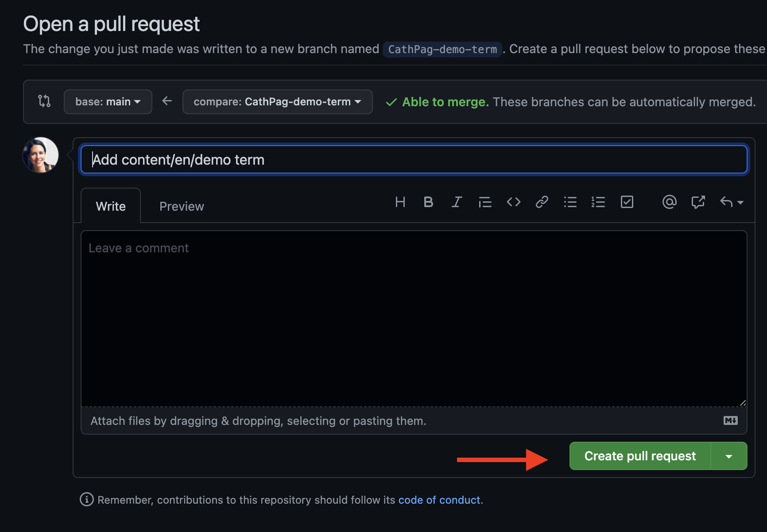Open the compare: CathPag-demo-term branch dropdown

277,102
